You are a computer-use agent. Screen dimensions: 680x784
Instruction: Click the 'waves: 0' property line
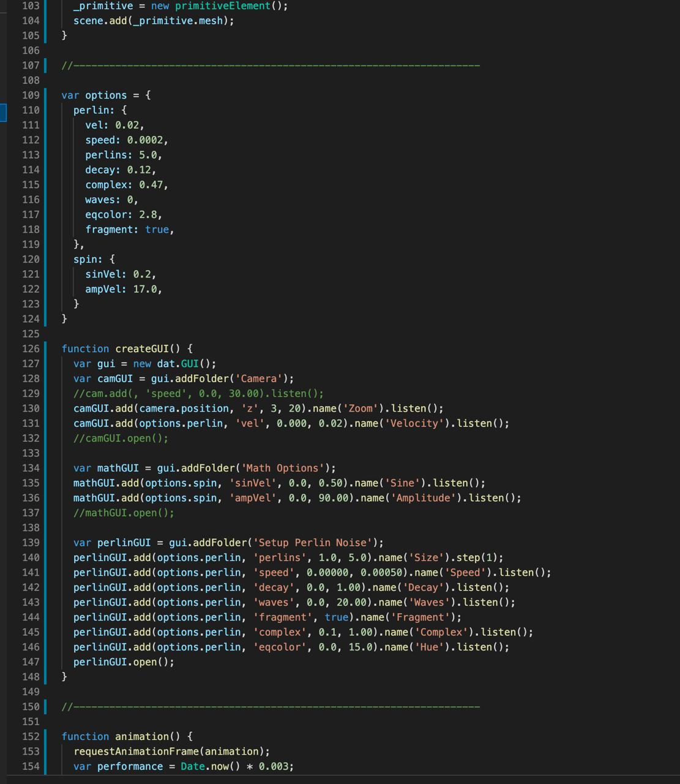[111, 200]
